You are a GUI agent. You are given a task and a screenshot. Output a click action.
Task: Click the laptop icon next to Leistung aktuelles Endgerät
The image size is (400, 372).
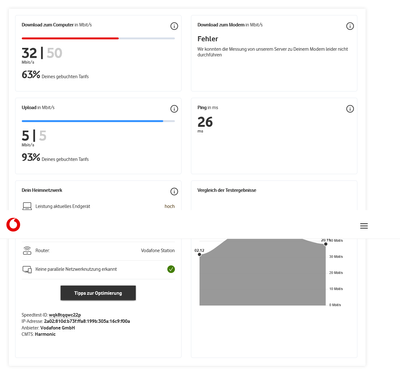click(27, 206)
